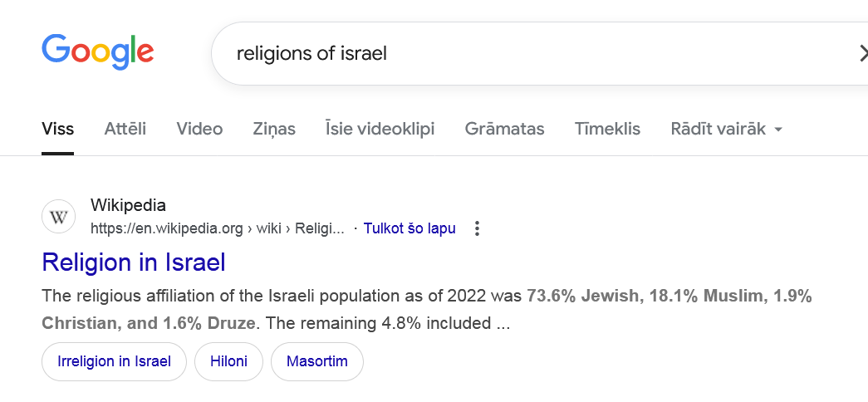Clear the search box with X

[x=862, y=54]
